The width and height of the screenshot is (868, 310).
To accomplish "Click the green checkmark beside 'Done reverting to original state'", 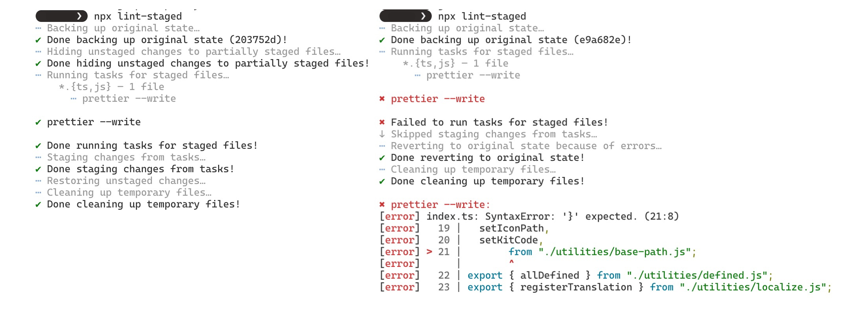I will (382, 158).
